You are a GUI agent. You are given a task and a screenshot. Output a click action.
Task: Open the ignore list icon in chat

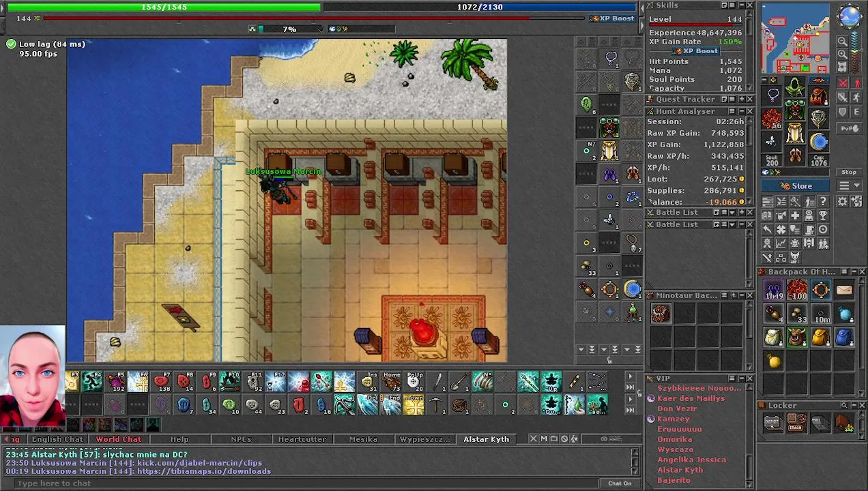(x=564, y=439)
